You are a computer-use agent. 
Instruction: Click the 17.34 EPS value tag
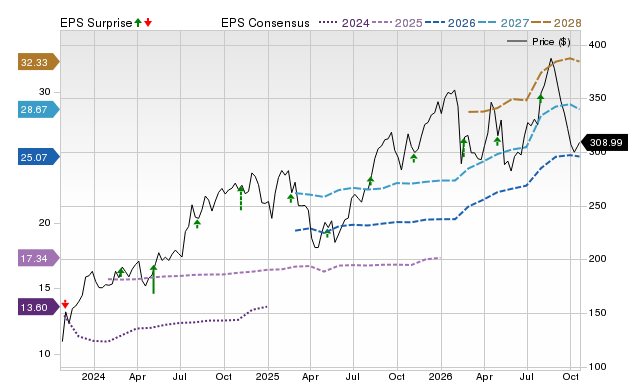coord(39,258)
